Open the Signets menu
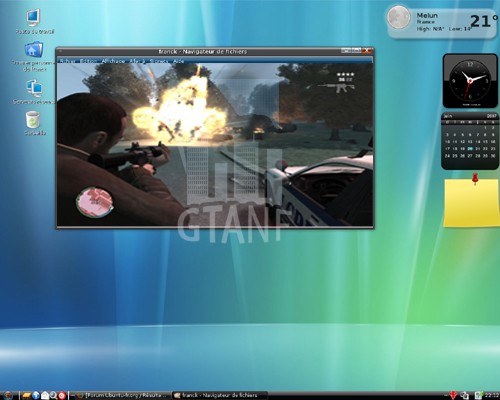The image size is (500, 400). [159, 61]
